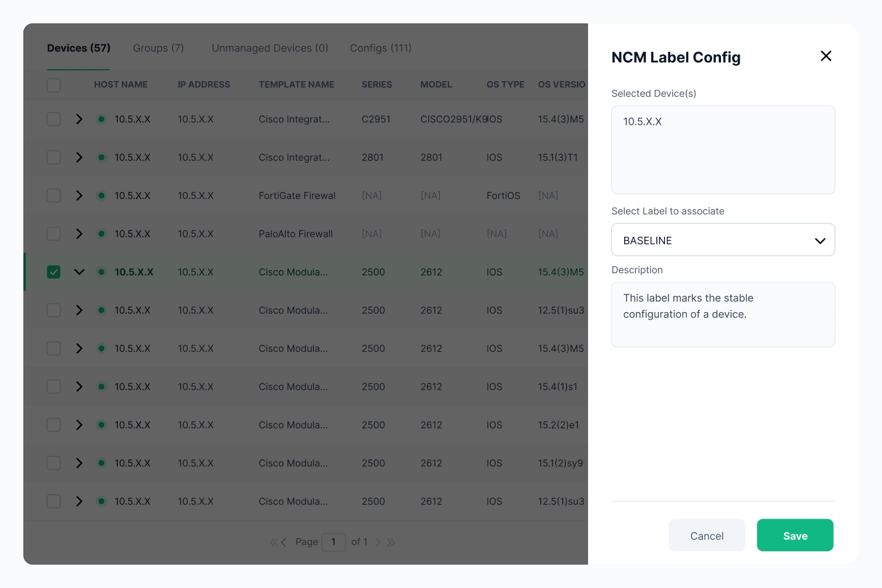The height and width of the screenshot is (588, 882).
Task: Jump to the first page using double-arrow icon
Action: point(274,542)
